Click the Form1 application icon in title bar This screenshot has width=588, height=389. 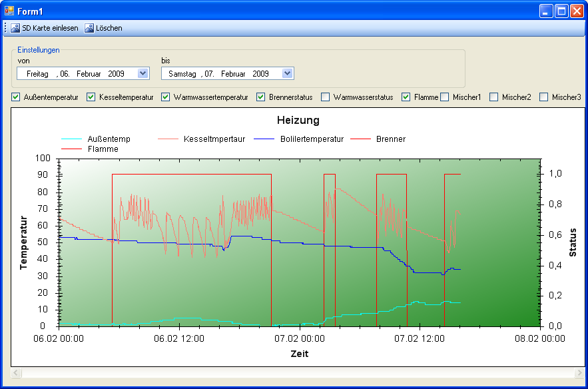pyautogui.click(x=9, y=11)
